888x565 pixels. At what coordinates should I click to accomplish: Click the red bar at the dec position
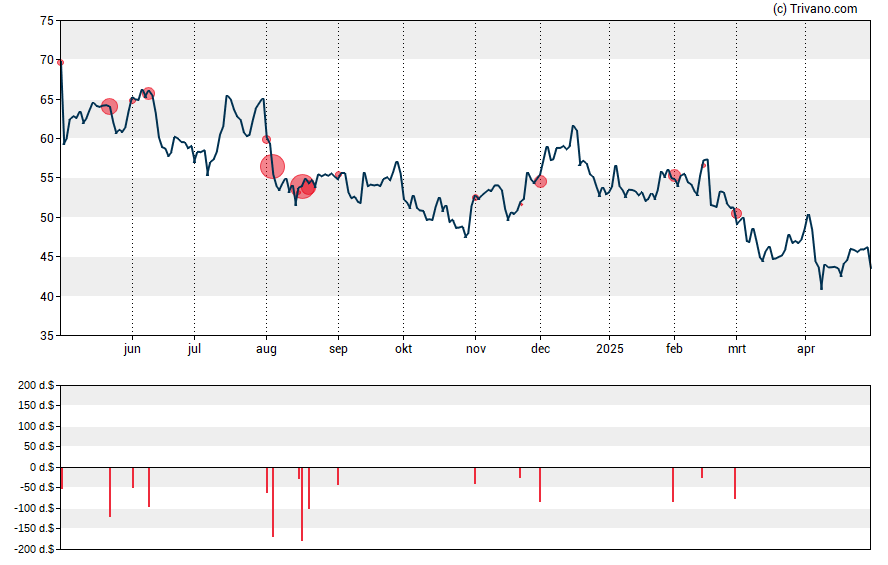(540, 485)
